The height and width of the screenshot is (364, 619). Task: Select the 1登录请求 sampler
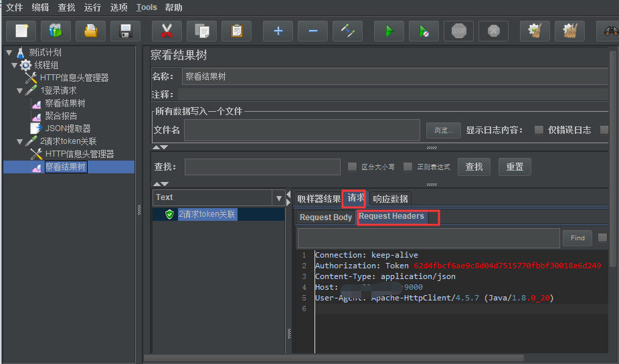58,90
